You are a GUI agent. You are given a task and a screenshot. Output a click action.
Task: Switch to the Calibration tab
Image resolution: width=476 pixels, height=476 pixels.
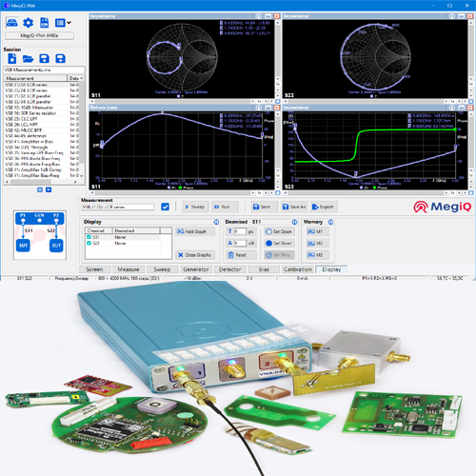[x=298, y=269]
